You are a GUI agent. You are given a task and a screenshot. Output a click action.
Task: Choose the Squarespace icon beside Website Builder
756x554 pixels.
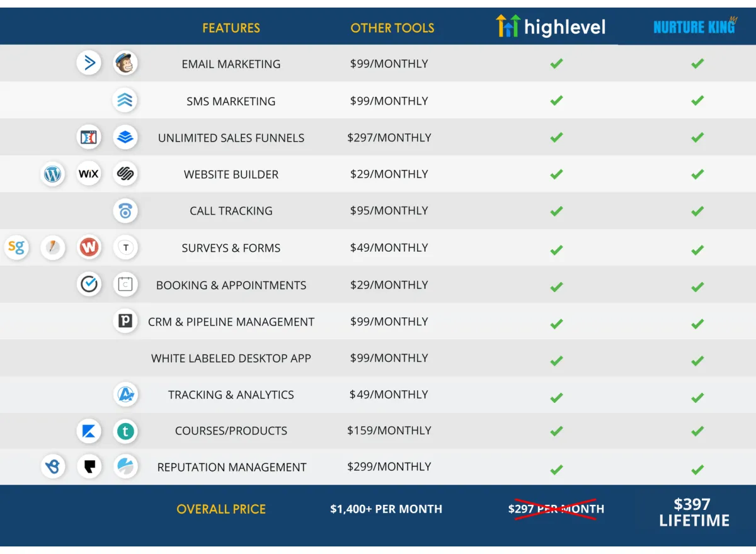point(125,173)
